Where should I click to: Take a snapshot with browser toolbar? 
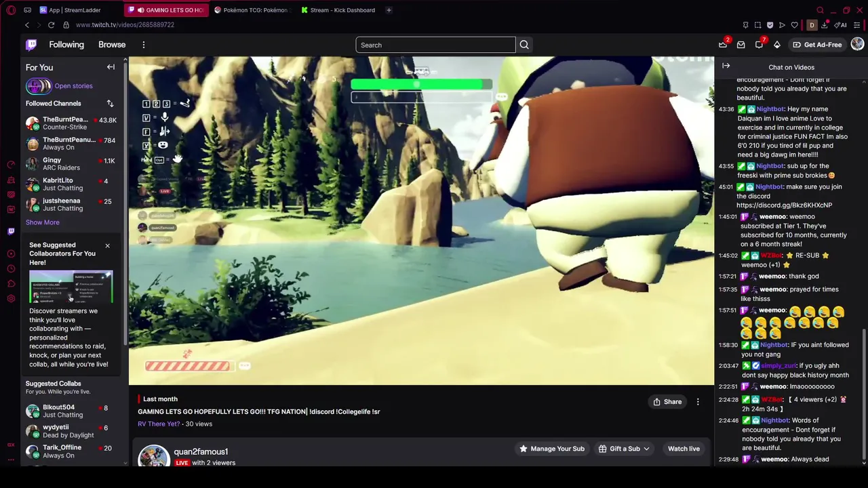tap(757, 25)
